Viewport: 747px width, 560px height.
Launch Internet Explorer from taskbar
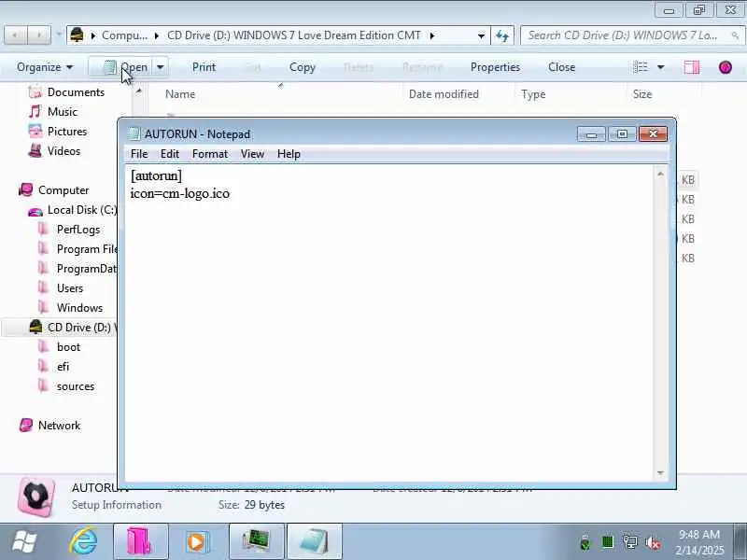[x=84, y=542]
